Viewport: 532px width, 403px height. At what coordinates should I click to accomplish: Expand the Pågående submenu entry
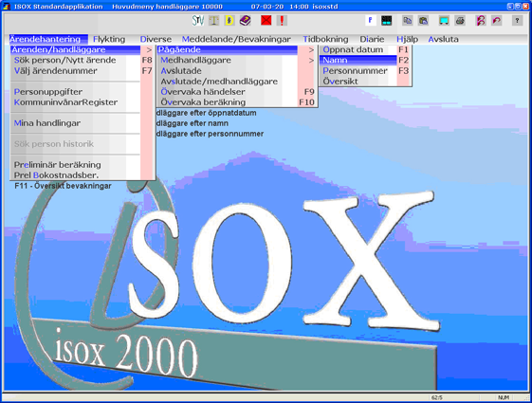pos(237,50)
